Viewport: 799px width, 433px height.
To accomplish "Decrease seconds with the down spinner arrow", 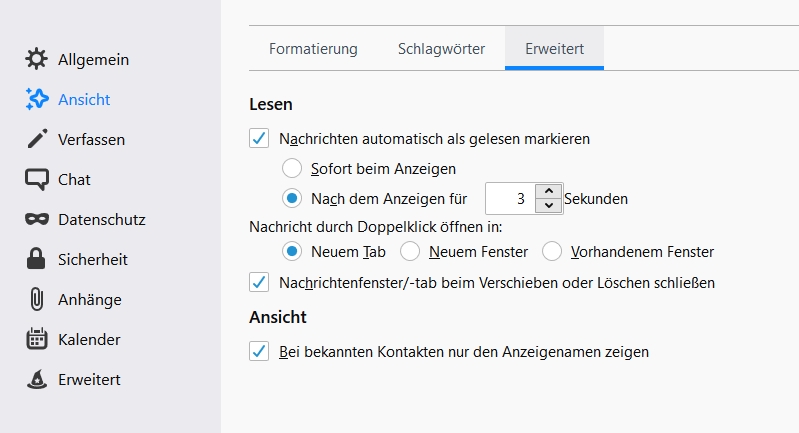I will [548, 205].
